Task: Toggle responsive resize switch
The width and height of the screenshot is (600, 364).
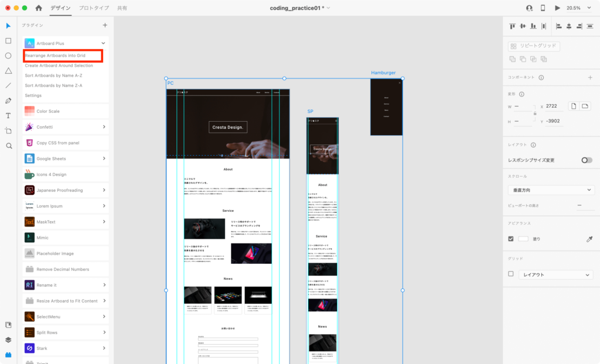Action: (x=587, y=160)
